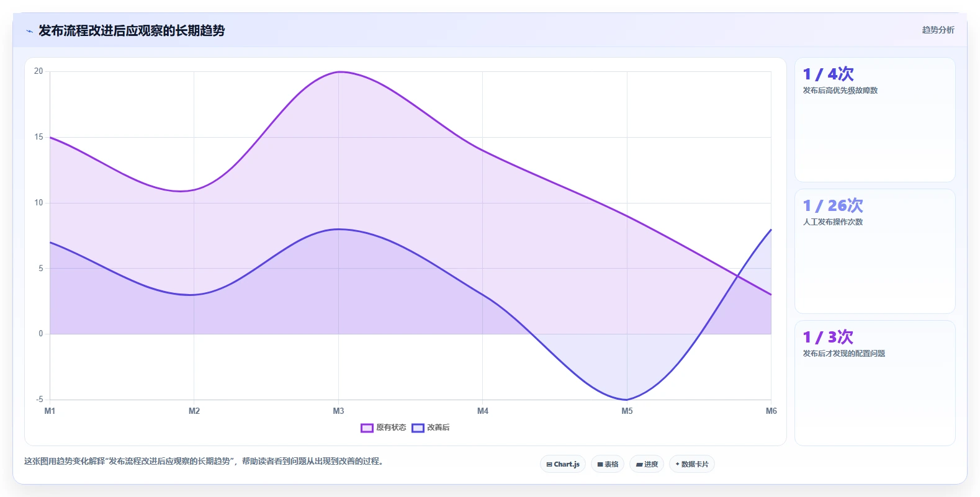The image size is (980, 497).
Task: Click the 20 y-axis label
Action: coord(38,71)
